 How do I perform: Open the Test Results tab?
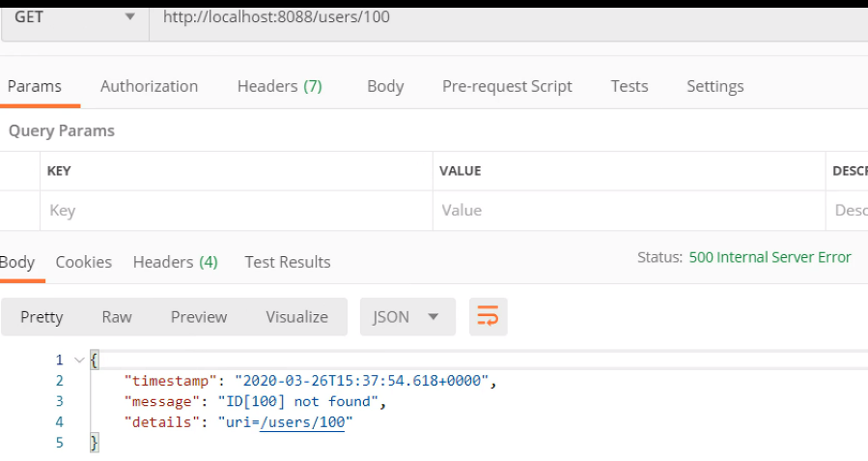(288, 262)
